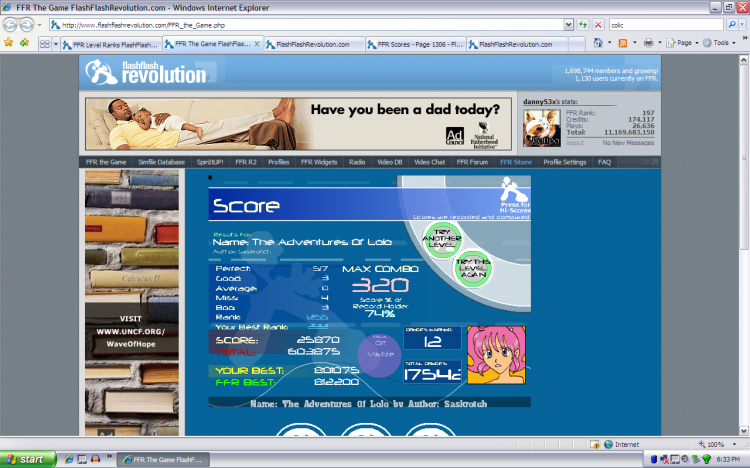Click the FlashFlash Revolution logo
The width and height of the screenshot is (750, 468).
(x=146, y=72)
